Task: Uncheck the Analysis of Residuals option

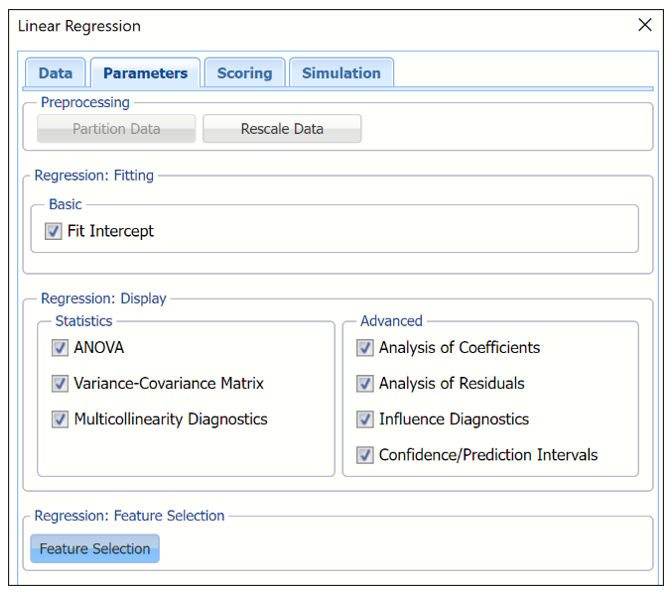Action: pos(365,384)
